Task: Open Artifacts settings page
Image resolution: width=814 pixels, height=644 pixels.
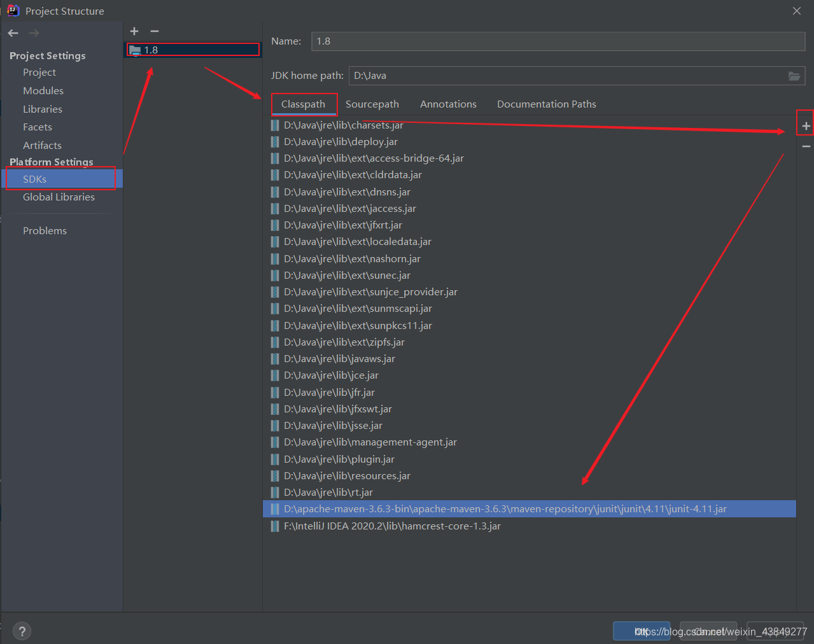Action: [42, 146]
